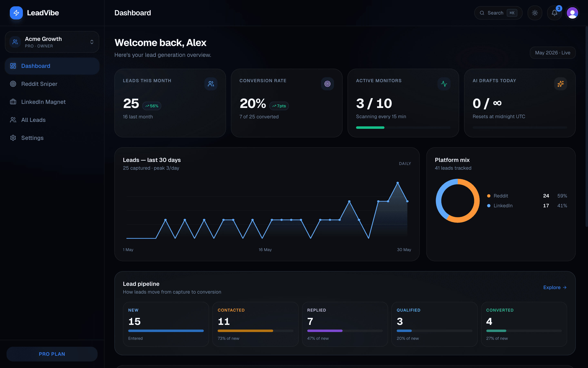The width and height of the screenshot is (588, 368).
Task: Click the Reddit legend label
Action: [501, 196]
